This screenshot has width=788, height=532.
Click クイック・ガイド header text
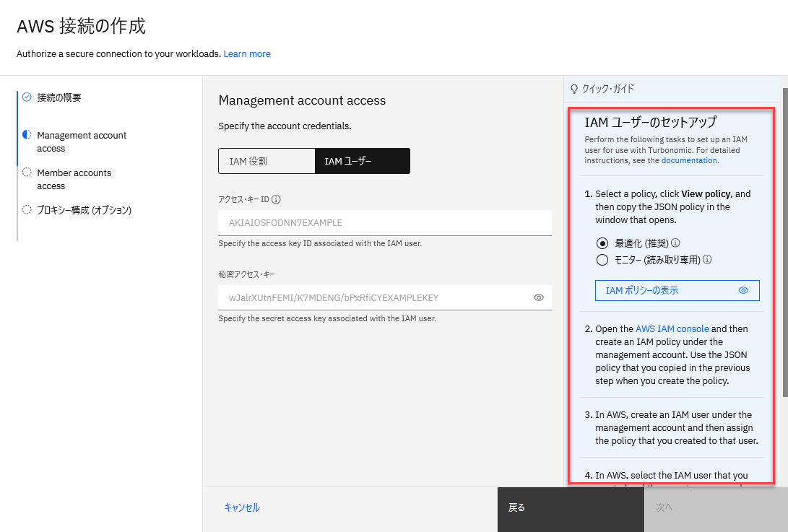tap(607, 89)
